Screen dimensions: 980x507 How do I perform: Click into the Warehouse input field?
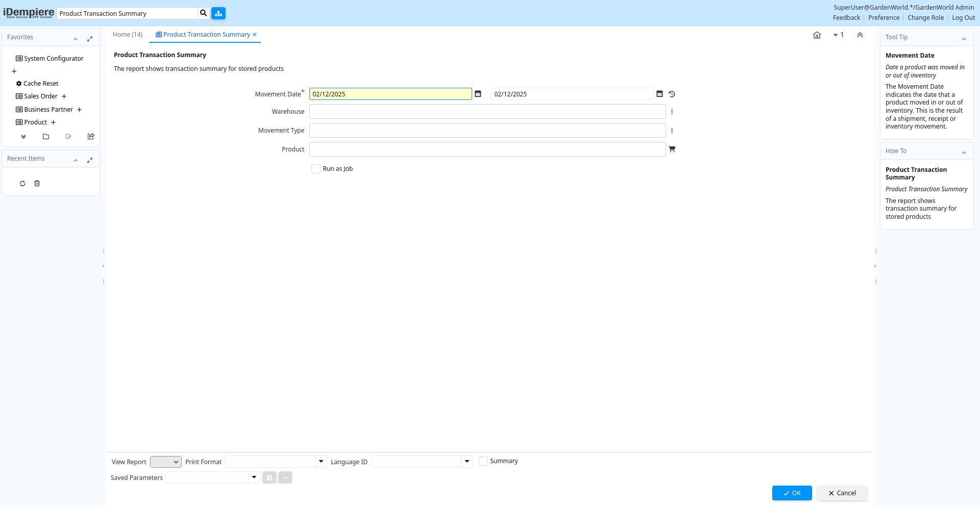pos(487,112)
